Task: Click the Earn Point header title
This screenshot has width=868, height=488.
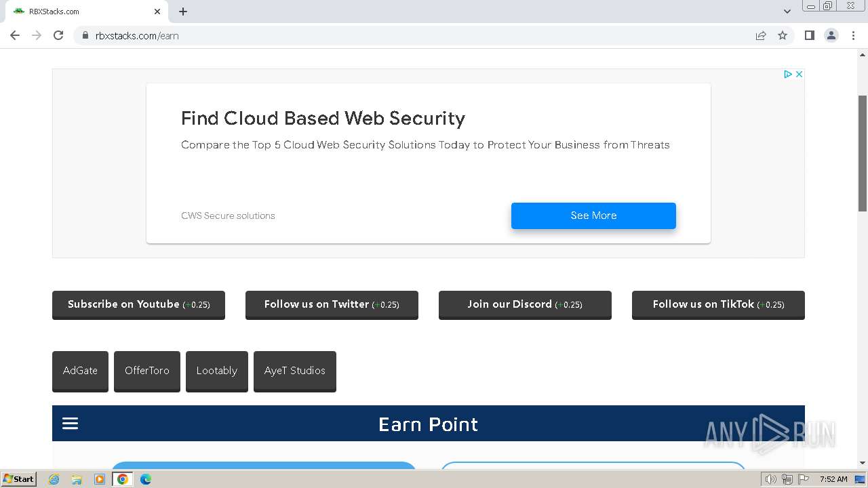Action: [x=428, y=424]
